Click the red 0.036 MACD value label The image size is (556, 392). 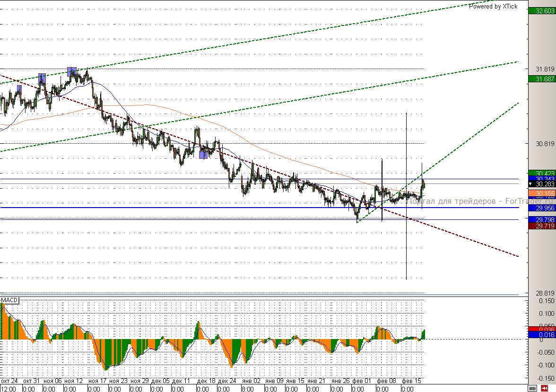542,330
